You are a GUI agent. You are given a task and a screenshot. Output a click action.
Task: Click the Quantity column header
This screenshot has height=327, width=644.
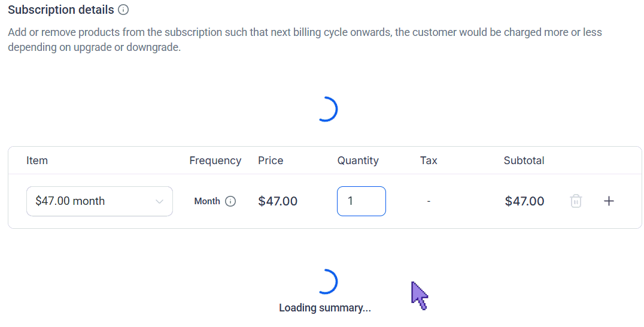click(x=358, y=161)
